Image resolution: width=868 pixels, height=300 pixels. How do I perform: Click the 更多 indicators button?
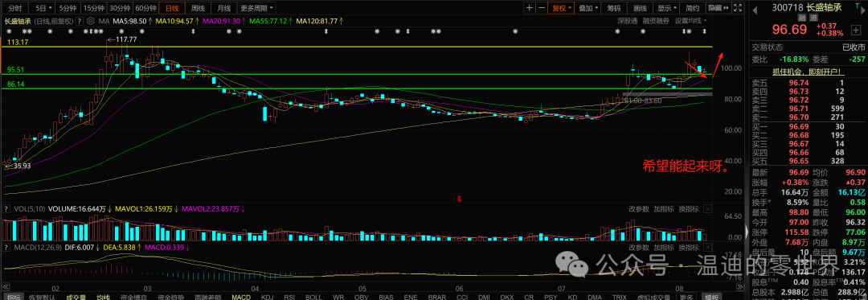[686, 297]
